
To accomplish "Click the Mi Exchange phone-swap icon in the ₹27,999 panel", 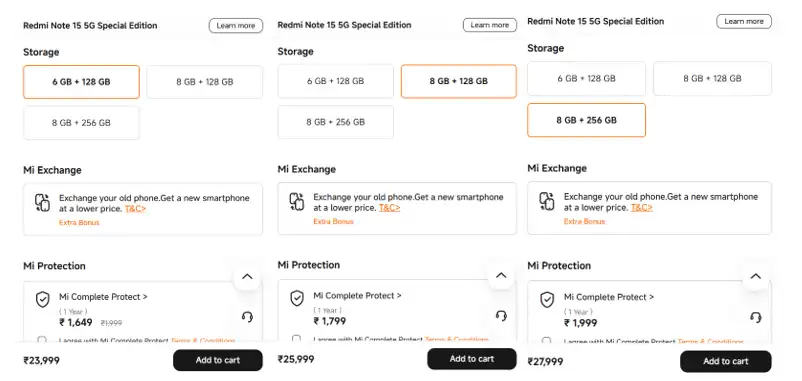I will point(547,201).
